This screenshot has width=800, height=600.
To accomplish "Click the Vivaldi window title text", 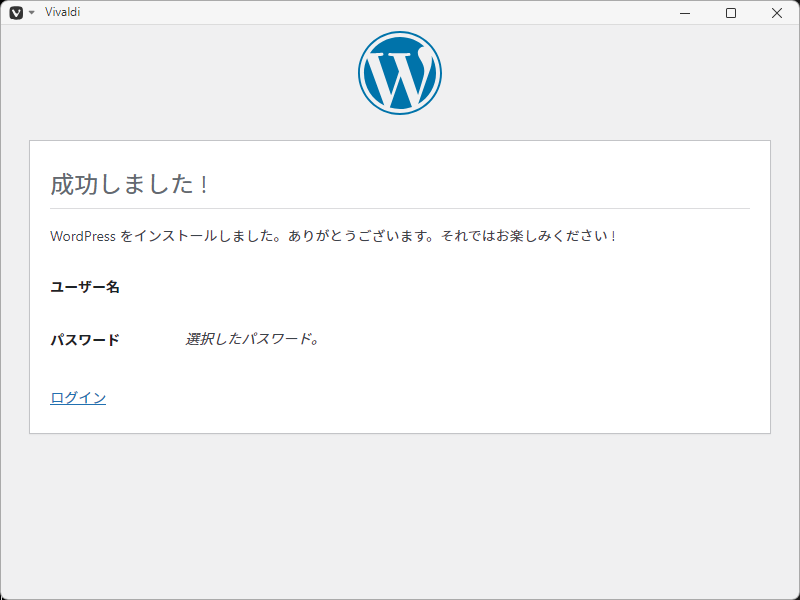I will (x=63, y=12).
